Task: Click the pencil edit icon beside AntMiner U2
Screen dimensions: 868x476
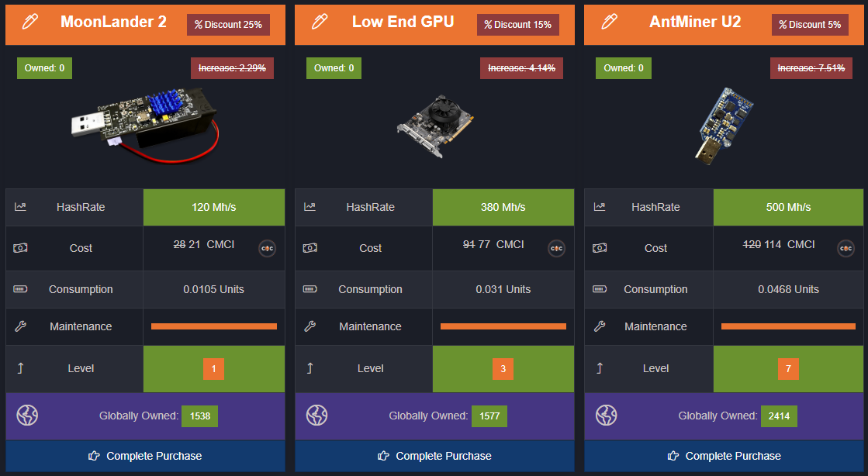Action: (609, 22)
